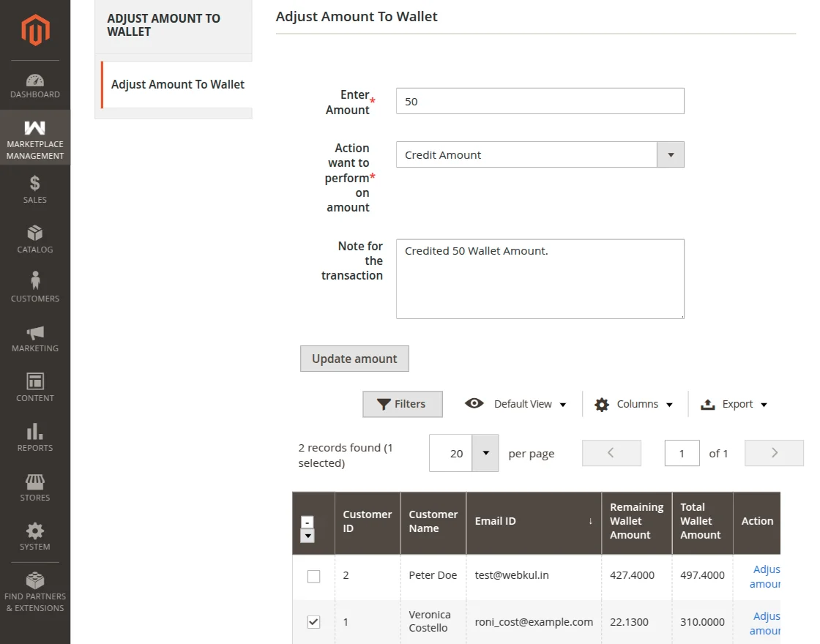Click 'Adjust amount' link for Peter Doe
Viewport: 820px width, 644px height.
765,576
